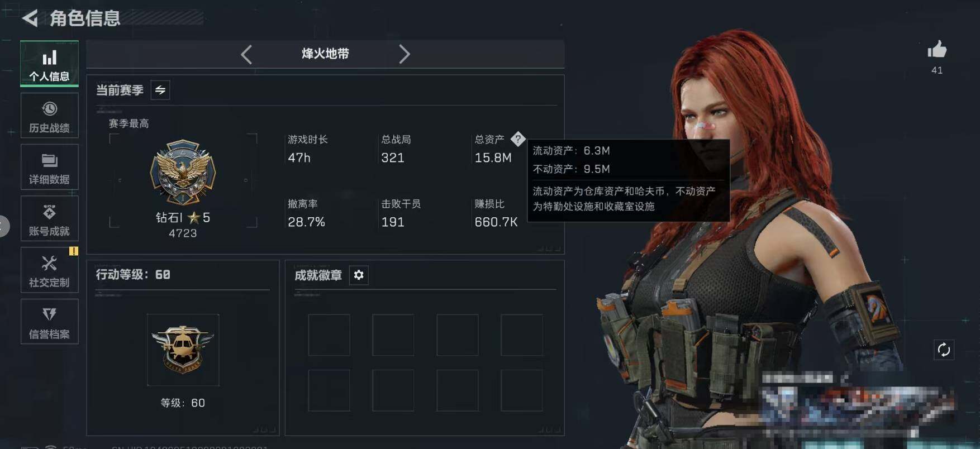Rotate character model with refresh icon
Viewport: 980px width, 449px height.
pos(944,350)
